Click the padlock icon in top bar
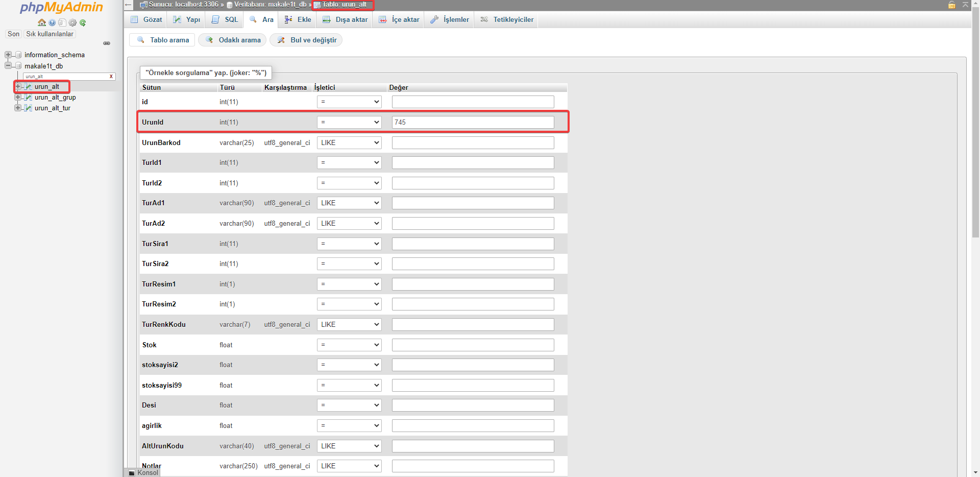The height and width of the screenshot is (477, 980). tap(951, 5)
